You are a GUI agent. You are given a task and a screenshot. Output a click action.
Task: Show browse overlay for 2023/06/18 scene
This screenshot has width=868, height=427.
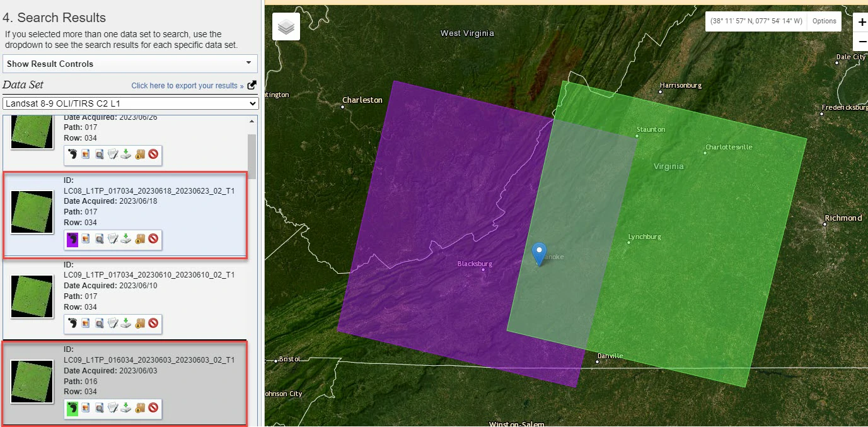coord(86,239)
